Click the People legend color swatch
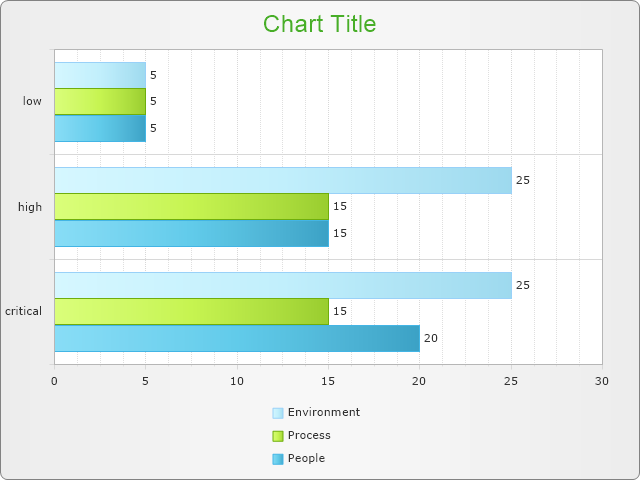The width and height of the screenshot is (640, 480). point(278,459)
